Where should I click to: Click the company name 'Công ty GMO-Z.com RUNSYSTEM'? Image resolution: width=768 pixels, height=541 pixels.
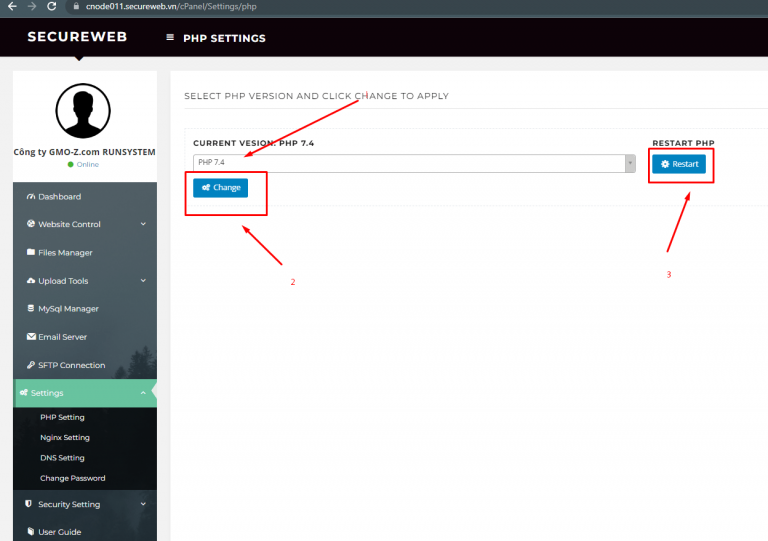[x=84, y=152]
